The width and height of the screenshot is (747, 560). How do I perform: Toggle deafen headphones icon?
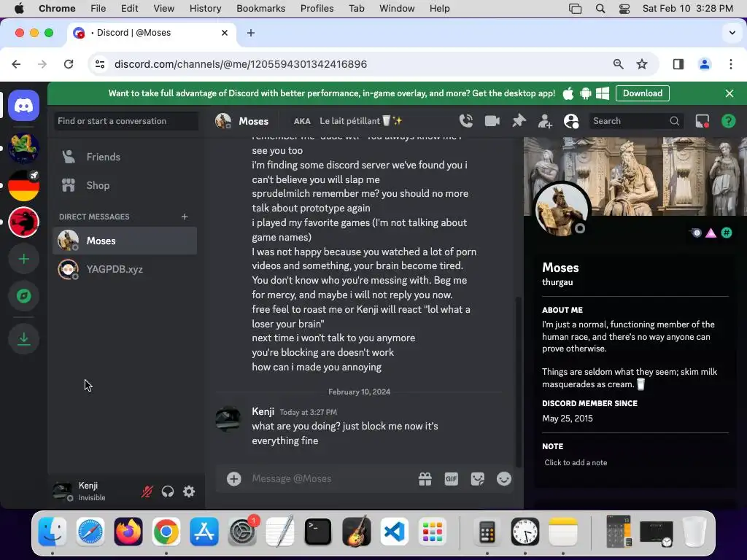[168, 491]
